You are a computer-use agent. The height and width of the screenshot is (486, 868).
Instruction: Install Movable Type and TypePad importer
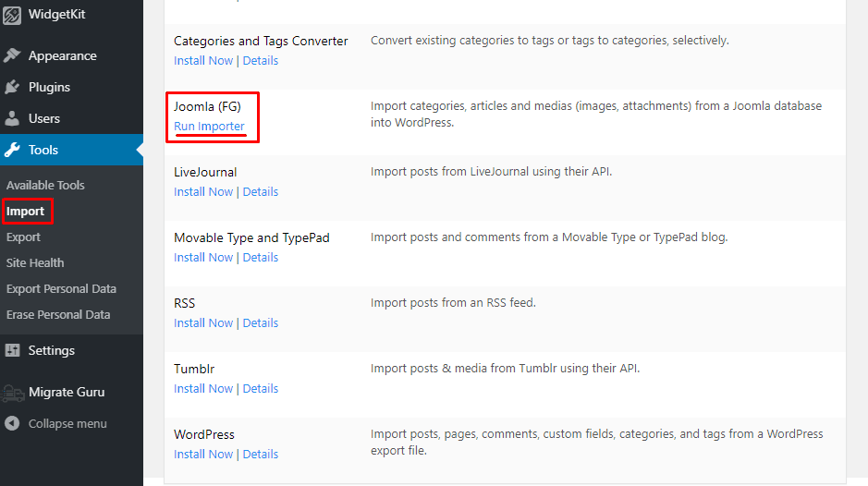(x=203, y=258)
